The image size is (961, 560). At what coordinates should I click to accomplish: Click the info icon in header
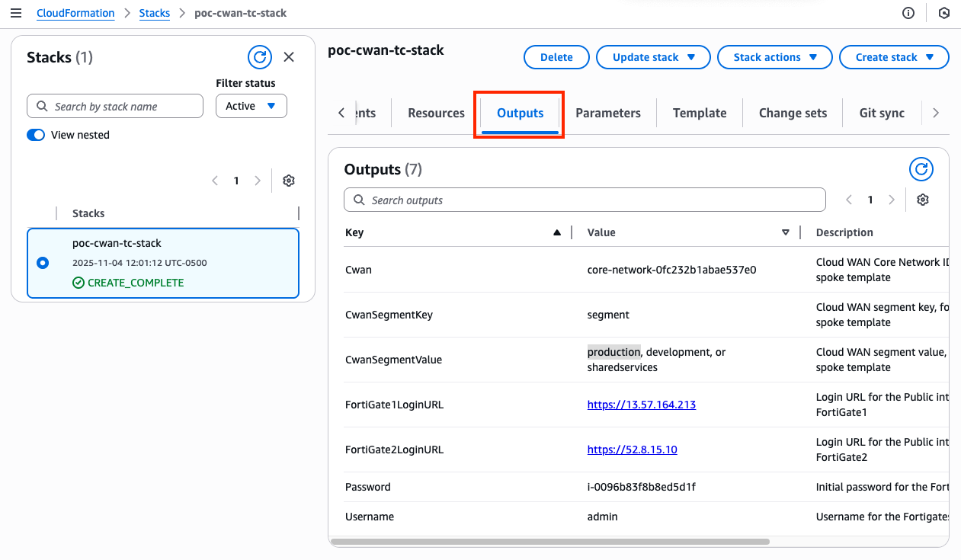(x=908, y=13)
